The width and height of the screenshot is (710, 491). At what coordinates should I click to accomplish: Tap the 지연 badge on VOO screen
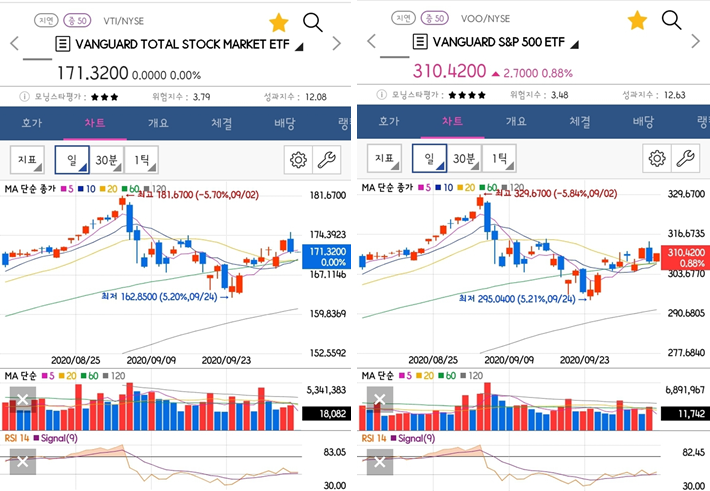(x=403, y=18)
